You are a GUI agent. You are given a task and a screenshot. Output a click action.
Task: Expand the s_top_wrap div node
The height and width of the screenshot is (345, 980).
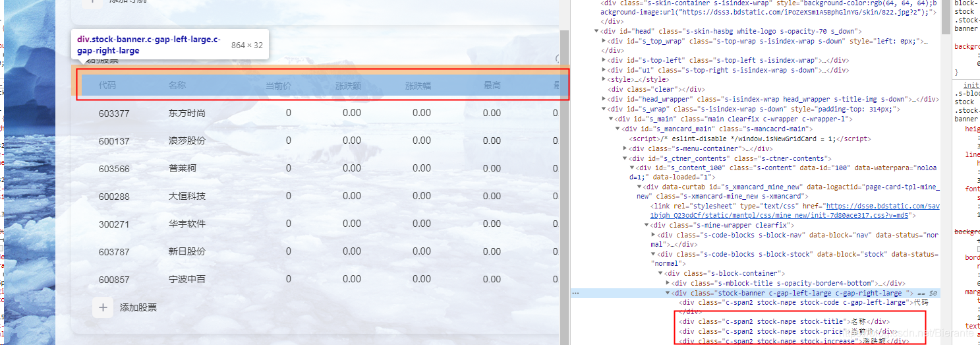[x=604, y=41]
